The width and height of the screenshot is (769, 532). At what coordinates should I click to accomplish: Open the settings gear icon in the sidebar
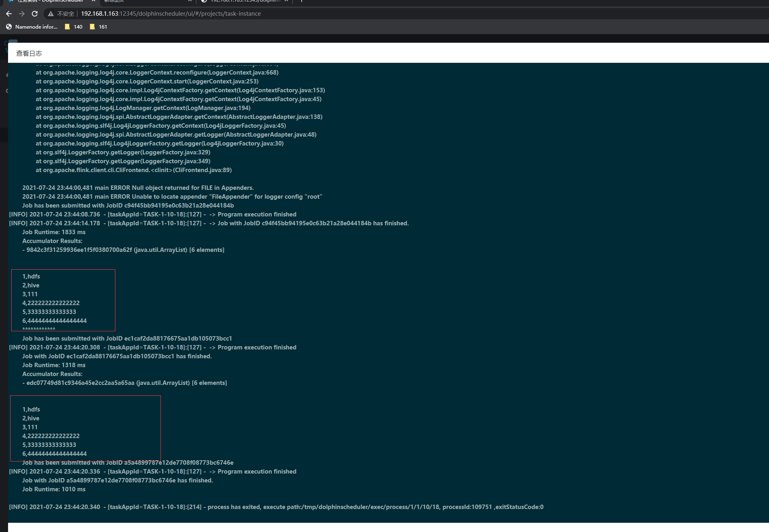click(x=7, y=91)
